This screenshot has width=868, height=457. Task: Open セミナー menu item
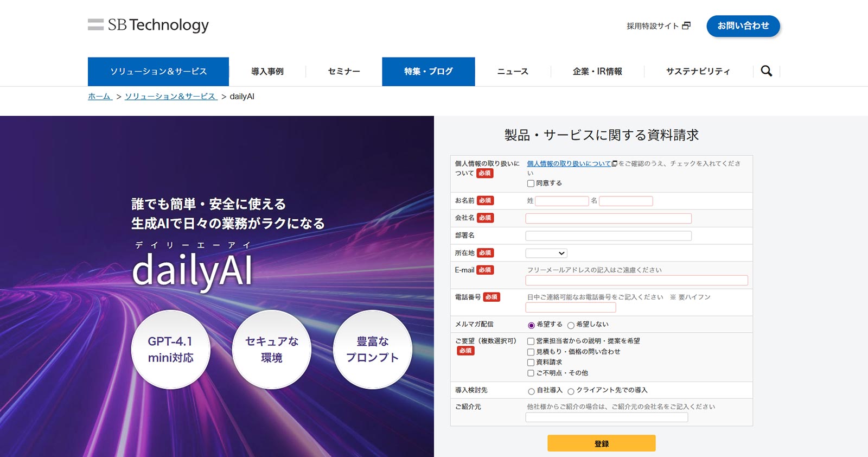click(x=344, y=72)
